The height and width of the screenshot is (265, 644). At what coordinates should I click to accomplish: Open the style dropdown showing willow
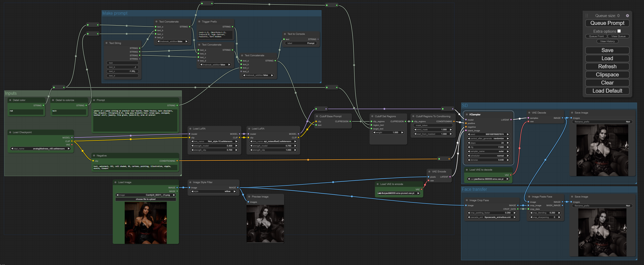(x=213, y=191)
